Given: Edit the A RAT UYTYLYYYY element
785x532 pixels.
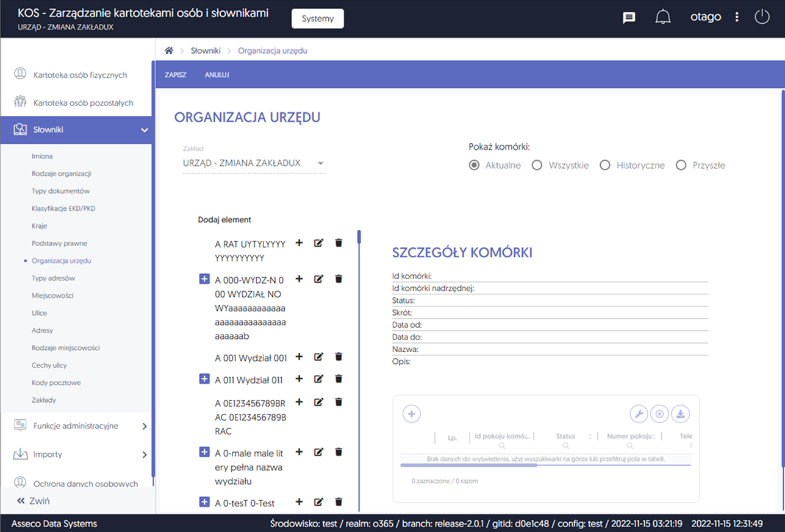Looking at the screenshot, I should [x=318, y=243].
